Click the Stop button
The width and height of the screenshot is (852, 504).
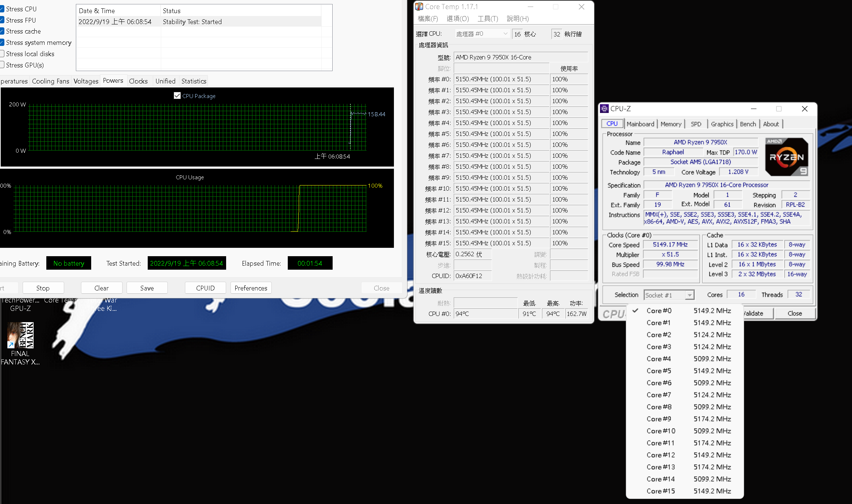pyautogui.click(x=43, y=288)
